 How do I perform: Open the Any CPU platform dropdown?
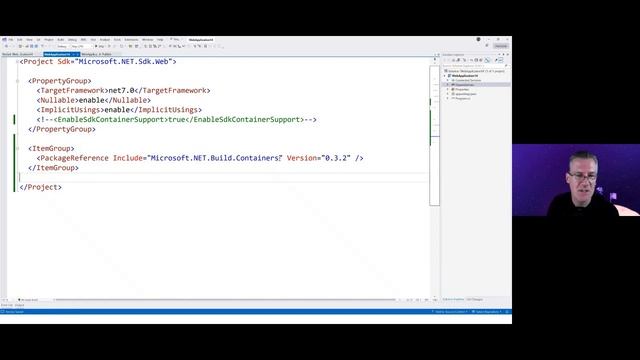click(x=81, y=46)
